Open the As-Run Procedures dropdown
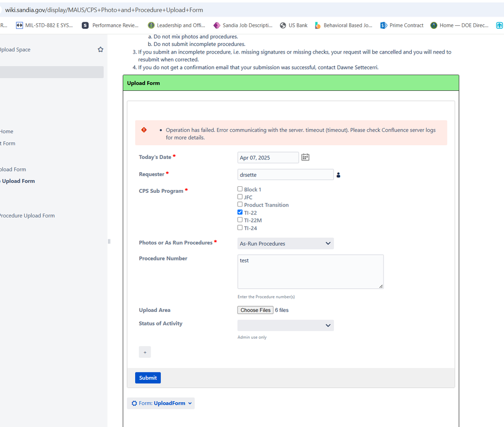The height and width of the screenshot is (427, 504). point(286,243)
